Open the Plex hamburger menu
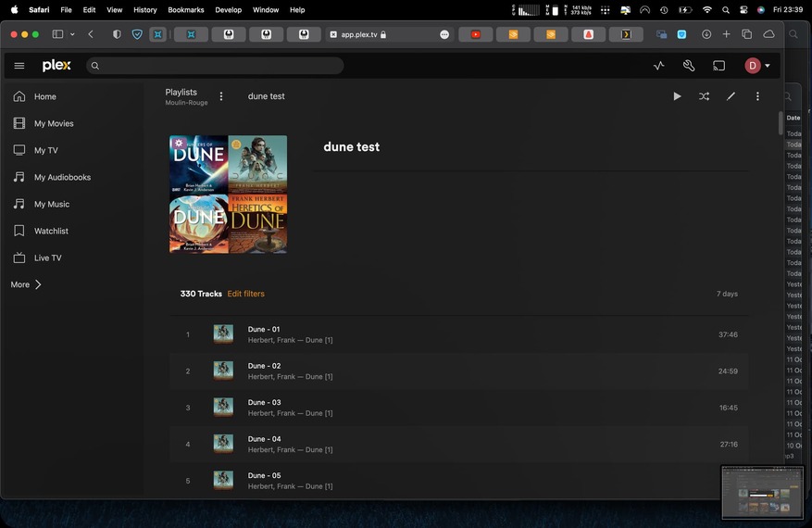This screenshot has width=812, height=528. tap(19, 66)
